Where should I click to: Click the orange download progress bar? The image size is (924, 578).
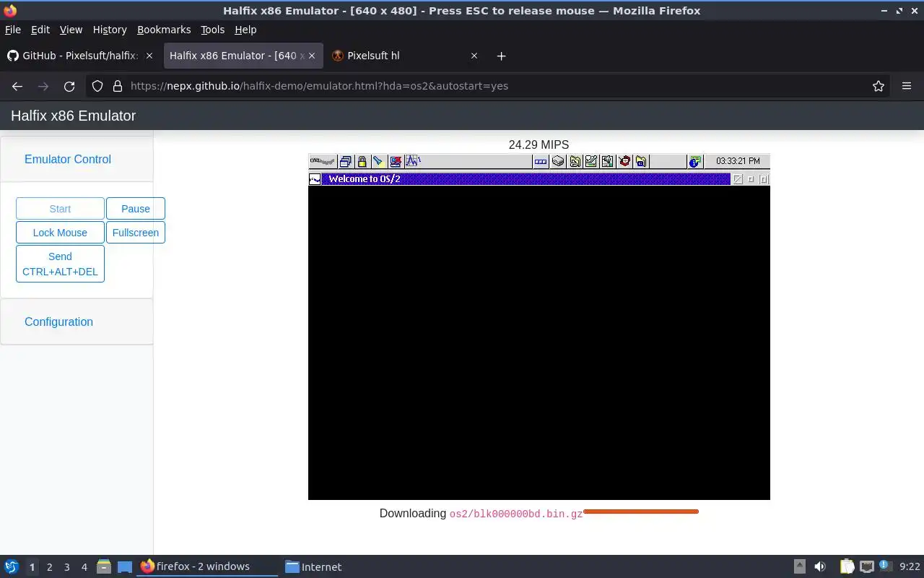(641, 512)
